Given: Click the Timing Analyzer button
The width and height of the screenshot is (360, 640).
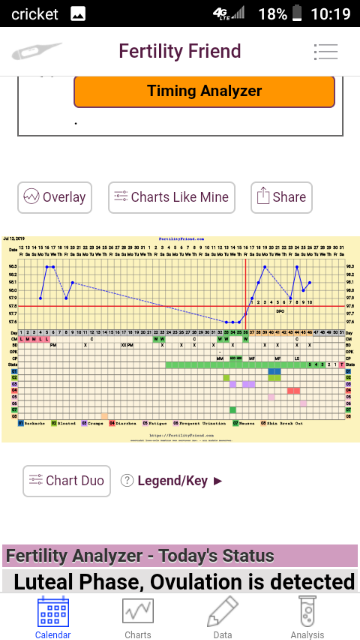Looking at the screenshot, I should point(204,91).
